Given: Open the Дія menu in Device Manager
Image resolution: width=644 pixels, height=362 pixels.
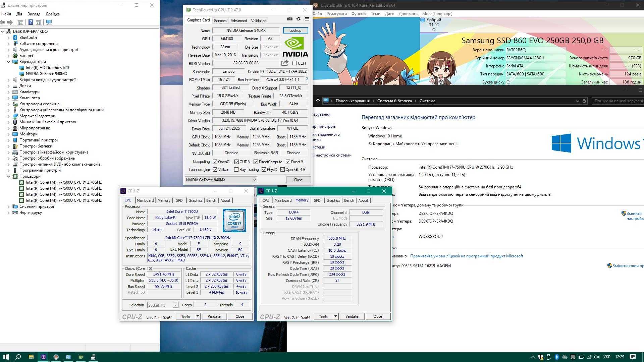Looking at the screenshot, I should tap(19, 14).
